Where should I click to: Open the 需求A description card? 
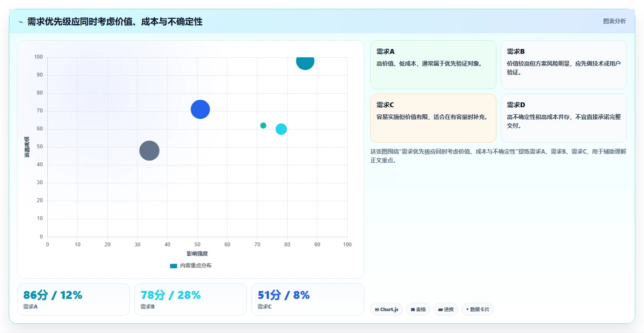pyautogui.click(x=433, y=65)
